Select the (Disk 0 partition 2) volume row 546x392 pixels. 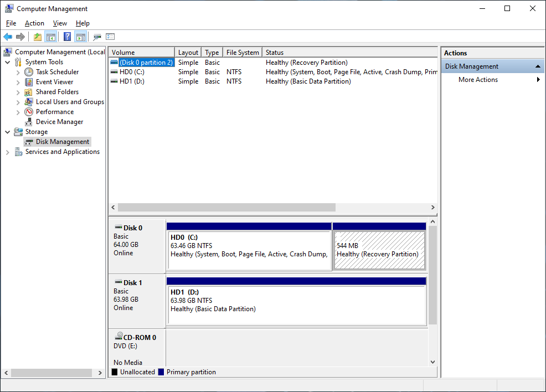click(273, 63)
